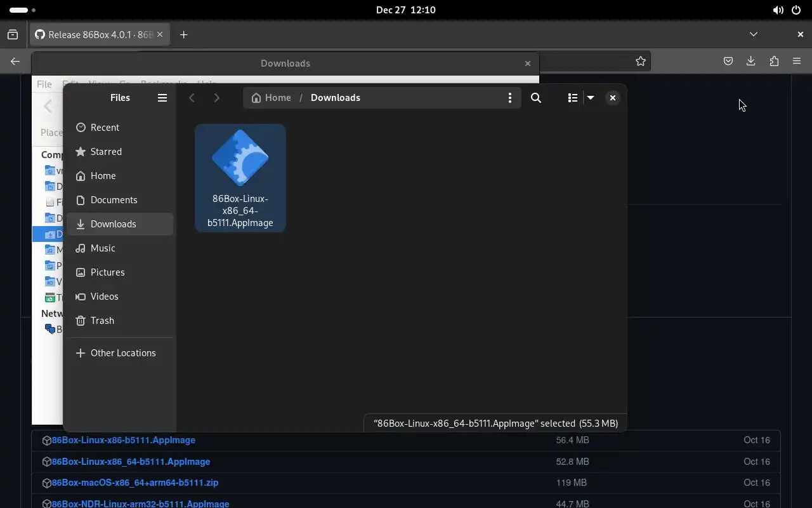The image size is (812, 508).
Task: Open Pictures in the Files sidebar
Action: pos(120,272)
